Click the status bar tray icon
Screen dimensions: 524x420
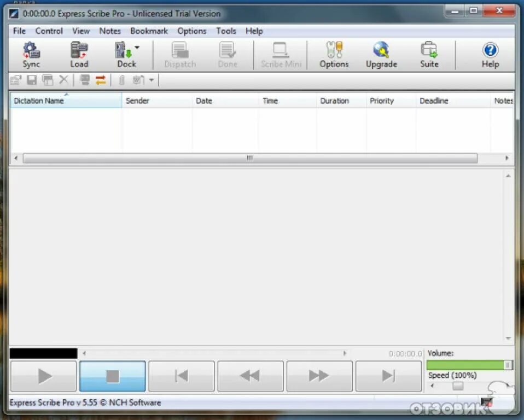(487, 401)
